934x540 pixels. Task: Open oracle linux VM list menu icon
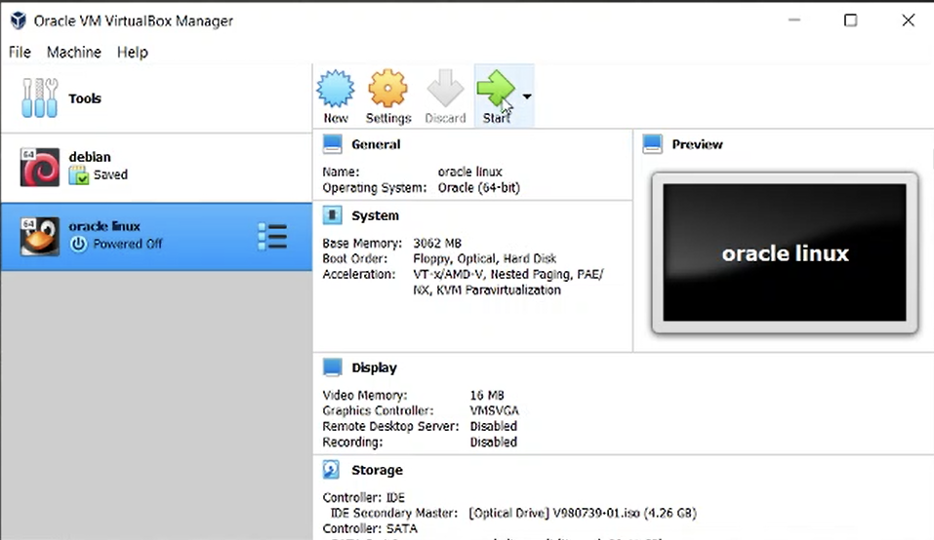tap(272, 237)
